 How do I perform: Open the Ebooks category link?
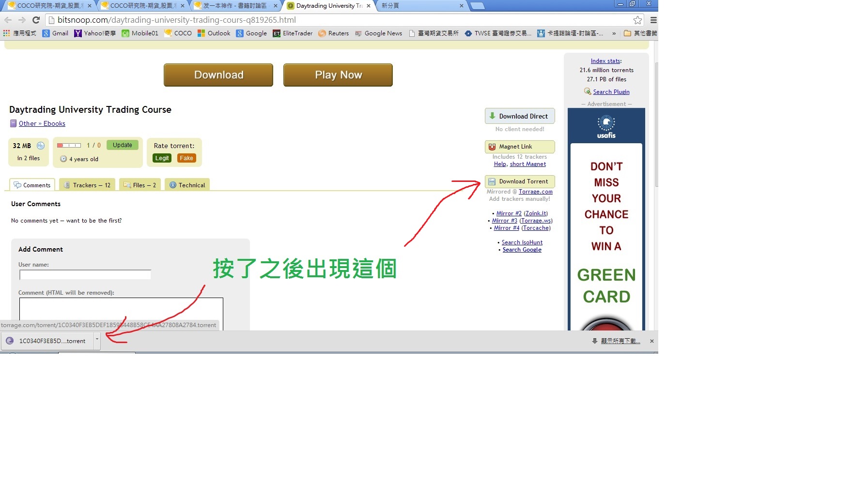54,123
